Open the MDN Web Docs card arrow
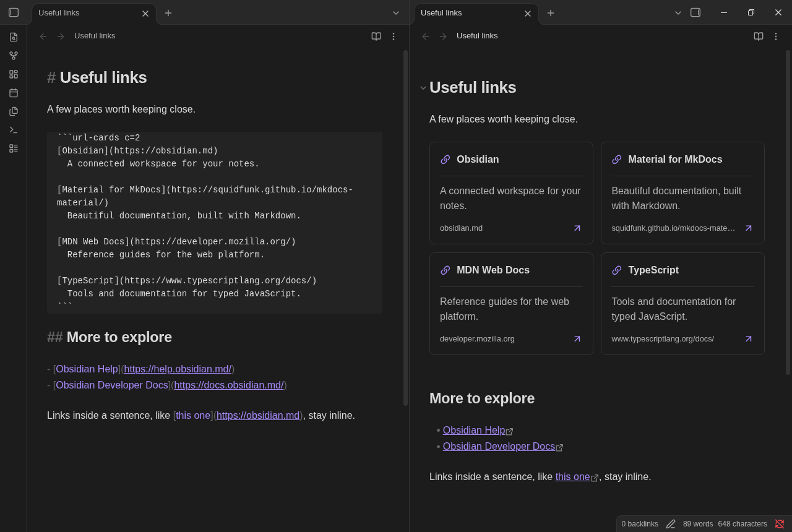Screen dimensions: 792x532 [577, 339]
